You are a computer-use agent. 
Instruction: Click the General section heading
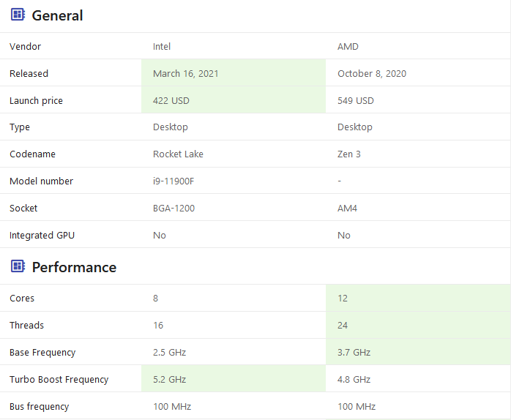tap(57, 15)
